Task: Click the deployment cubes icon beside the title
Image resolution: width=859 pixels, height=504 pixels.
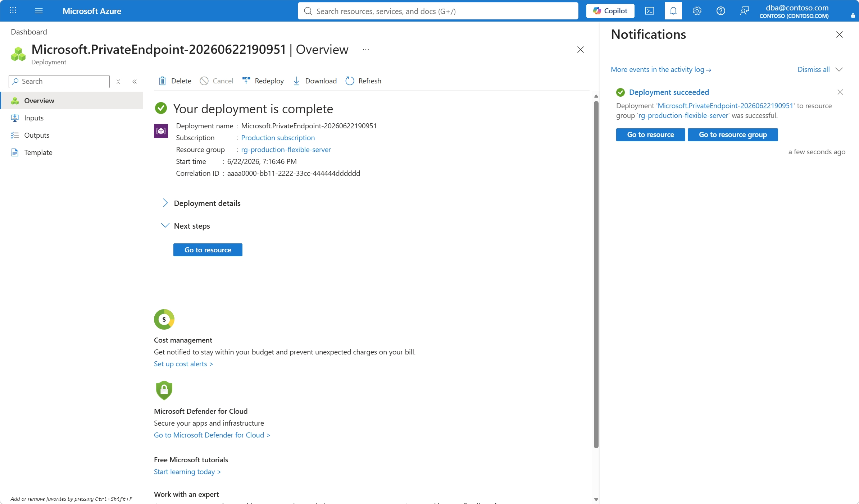Action: (x=18, y=54)
